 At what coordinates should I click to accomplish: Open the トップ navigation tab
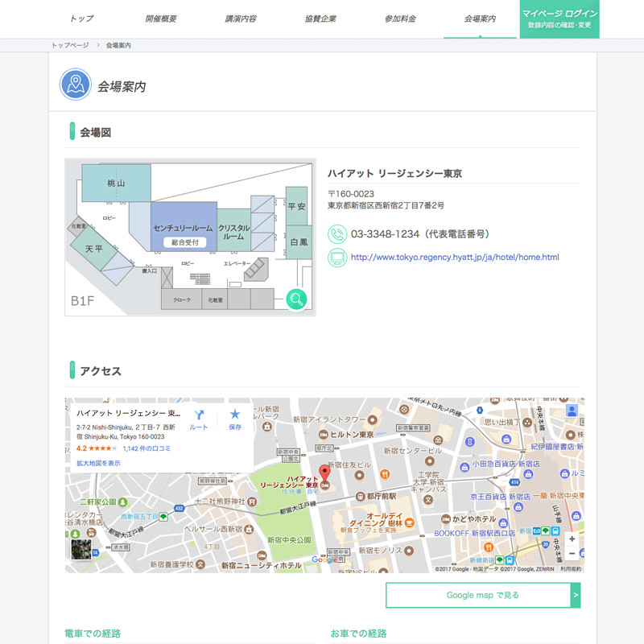(81, 19)
